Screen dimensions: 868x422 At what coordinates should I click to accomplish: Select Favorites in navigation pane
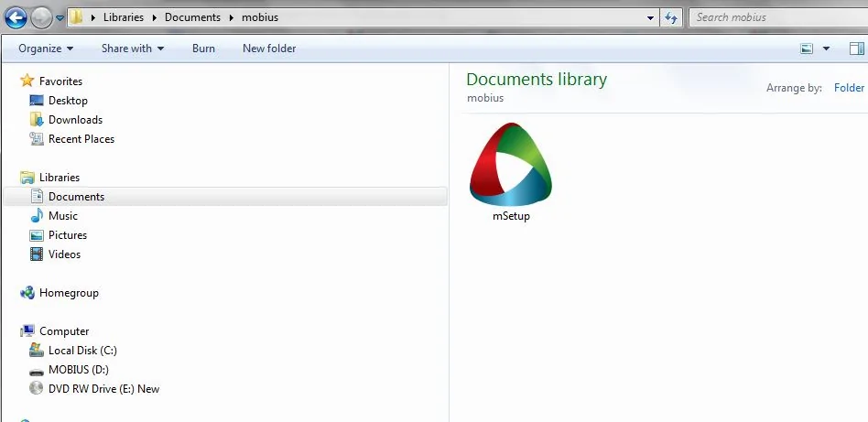point(61,81)
